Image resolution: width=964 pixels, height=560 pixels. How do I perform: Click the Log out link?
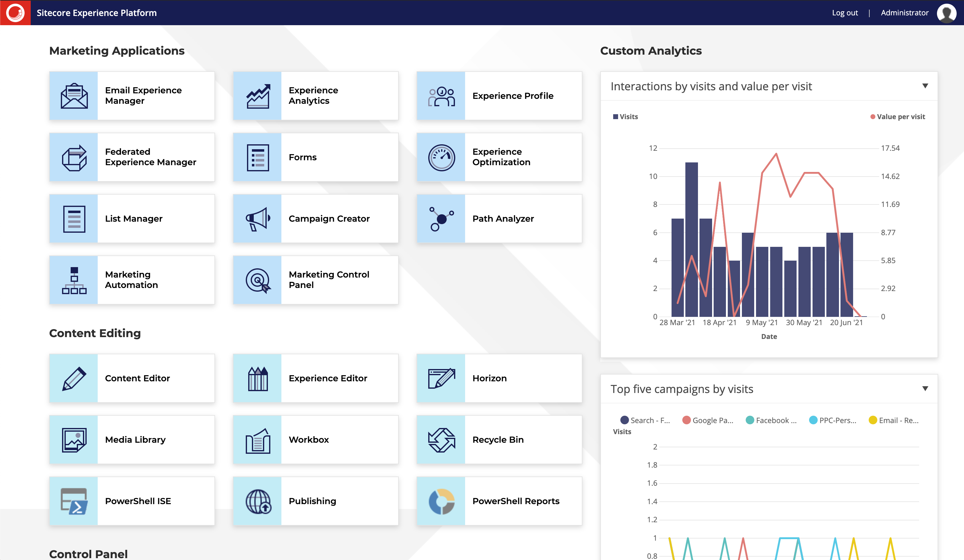(x=844, y=13)
